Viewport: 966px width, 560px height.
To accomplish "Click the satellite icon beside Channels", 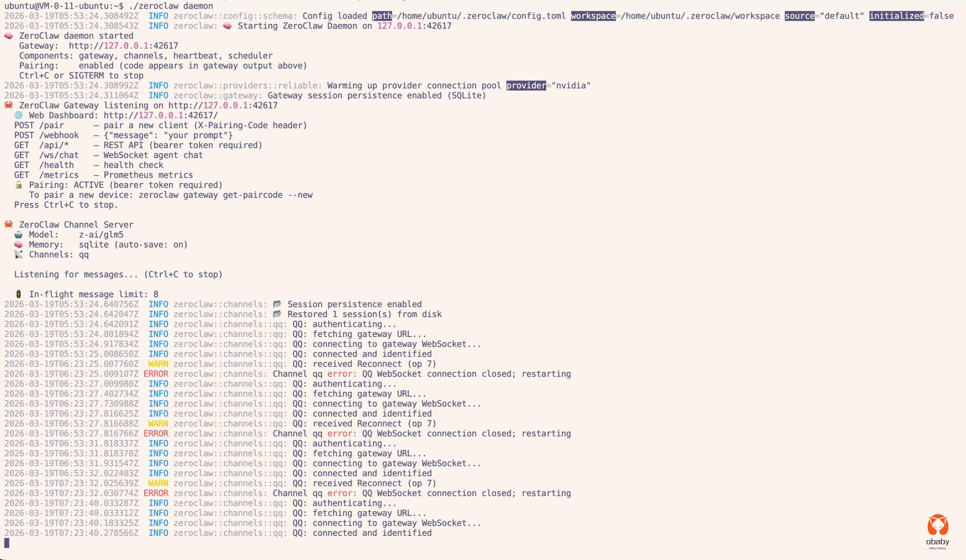I will point(18,254).
